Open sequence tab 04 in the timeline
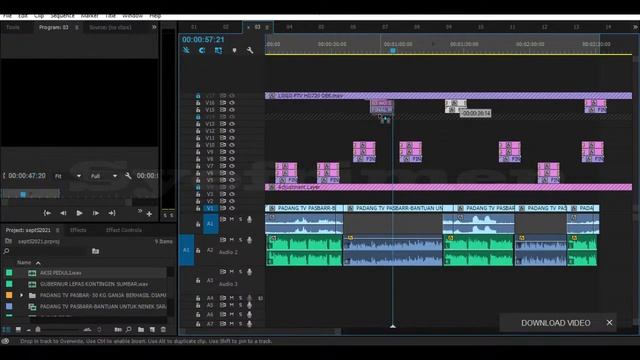The width and height of the screenshot is (640, 360). [289, 27]
